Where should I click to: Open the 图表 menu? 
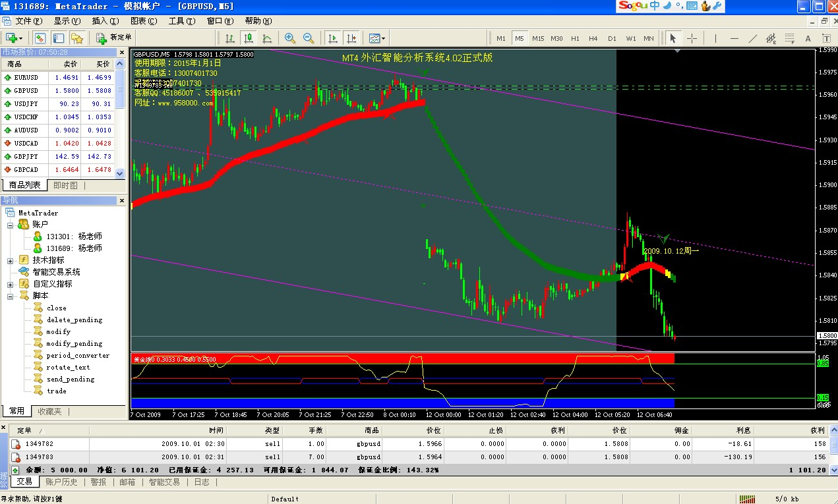[x=143, y=21]
